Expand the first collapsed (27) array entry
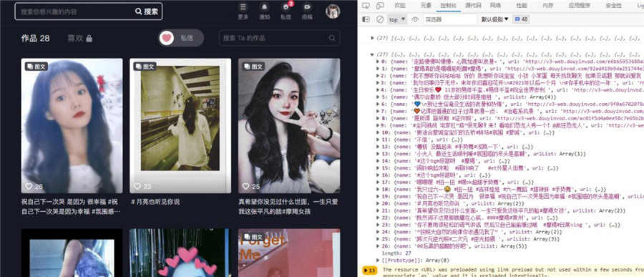 [373, 38]
